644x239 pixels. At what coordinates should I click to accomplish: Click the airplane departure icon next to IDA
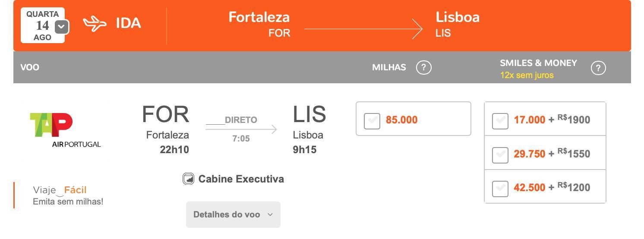(x=95, y=24)
